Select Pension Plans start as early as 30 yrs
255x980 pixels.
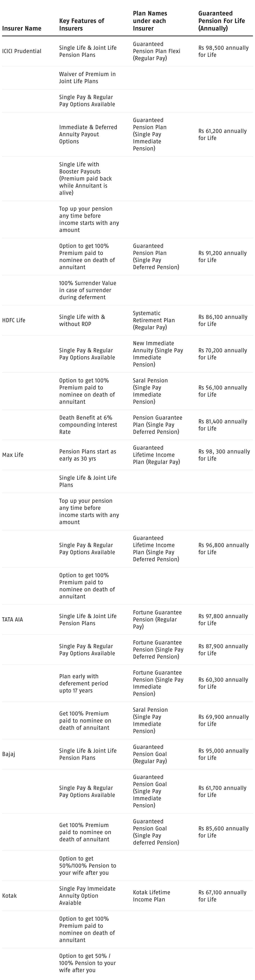point(88,455)
